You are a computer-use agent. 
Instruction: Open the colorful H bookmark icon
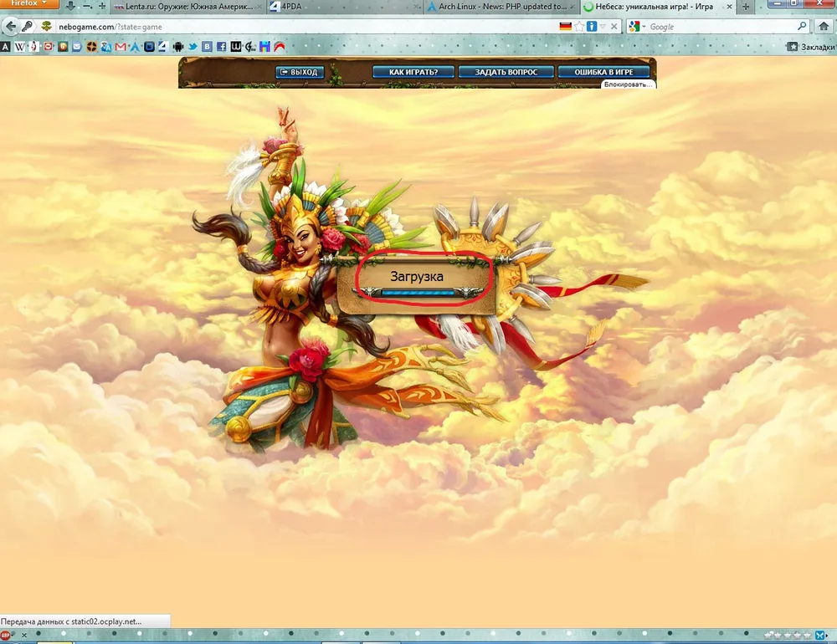coord(264,47)
